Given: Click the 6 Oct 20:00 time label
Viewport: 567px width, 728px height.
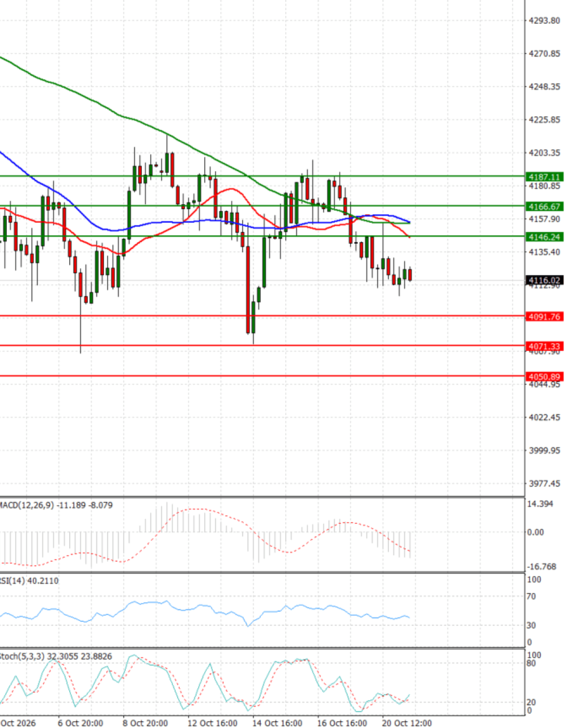Looking at the screenshot, I should point(80,723).
